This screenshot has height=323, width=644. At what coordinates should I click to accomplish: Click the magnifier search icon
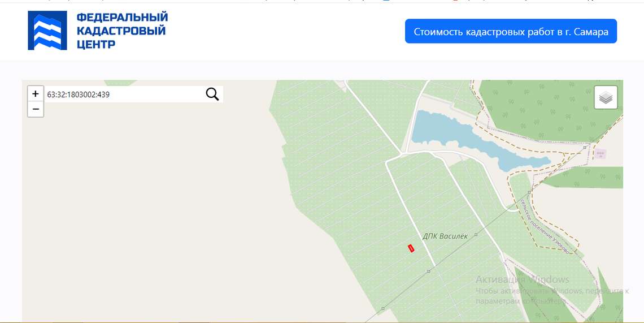pos(212,94)
